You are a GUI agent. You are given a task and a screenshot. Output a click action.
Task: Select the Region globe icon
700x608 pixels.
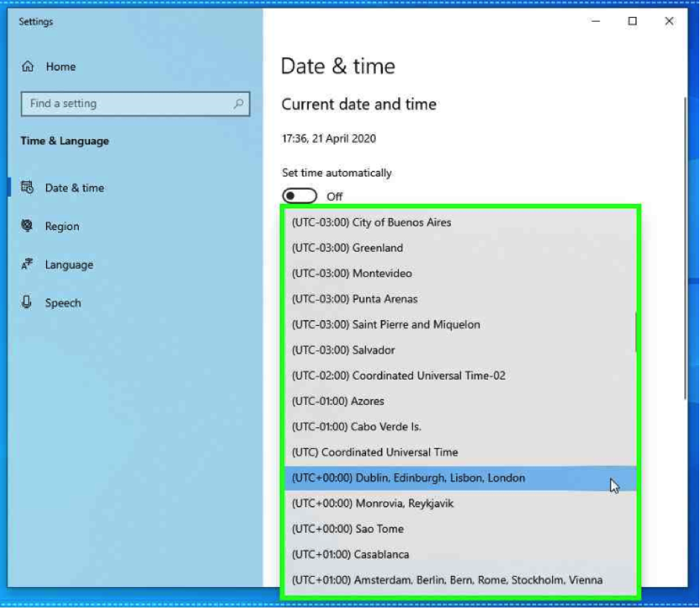pos(28,226)
